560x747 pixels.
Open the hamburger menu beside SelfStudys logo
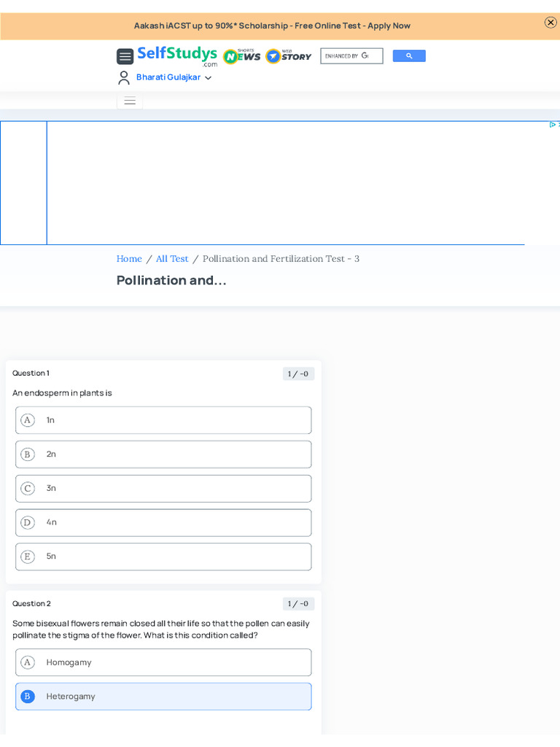(x=125, y=56)
